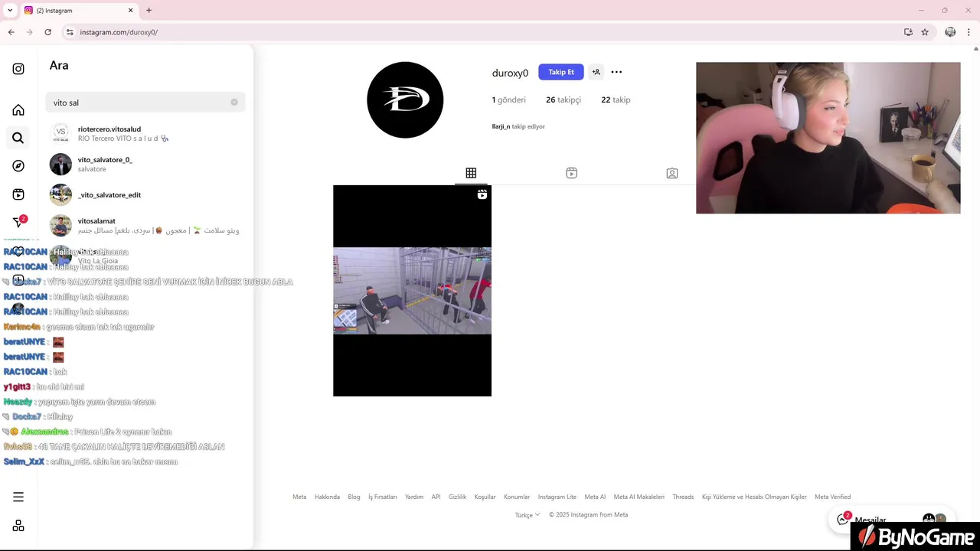
Task: Open Messages icon with 2 badge
Action: pyautogui.click(x=20, y=222)
